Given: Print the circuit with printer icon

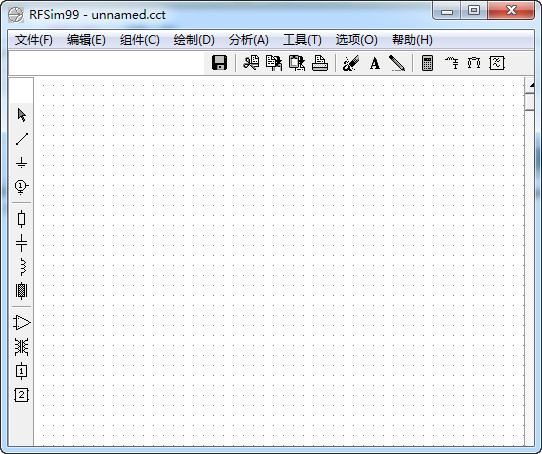Looking at the screenshot, I should (x=320, y=63).
